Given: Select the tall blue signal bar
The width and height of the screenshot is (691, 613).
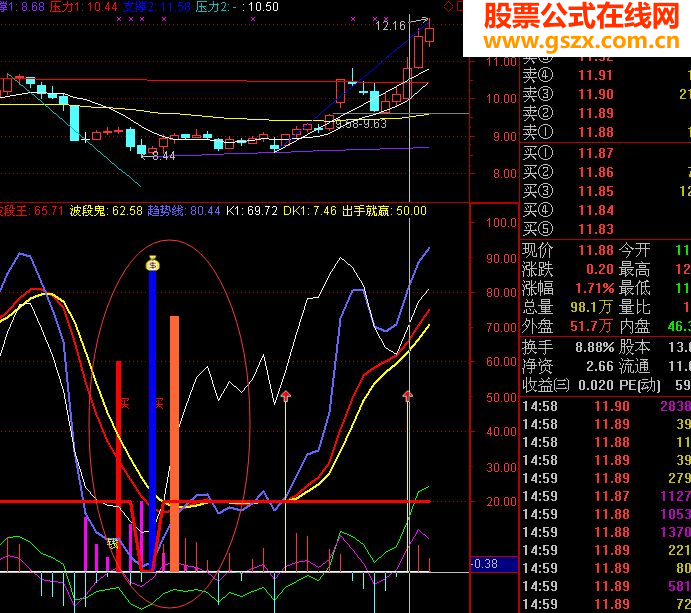Looking at the screenshot, I should click(x=152, y=421).
